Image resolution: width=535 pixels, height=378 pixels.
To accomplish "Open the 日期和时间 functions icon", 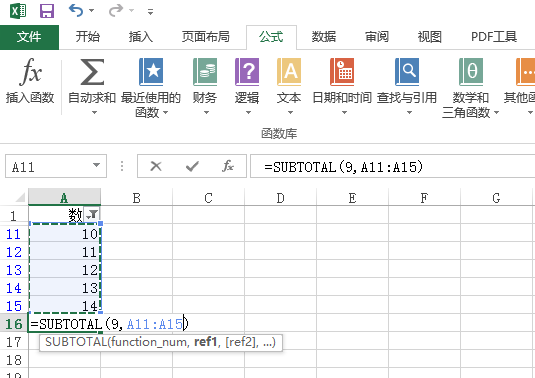I will [x=342, y=72].
